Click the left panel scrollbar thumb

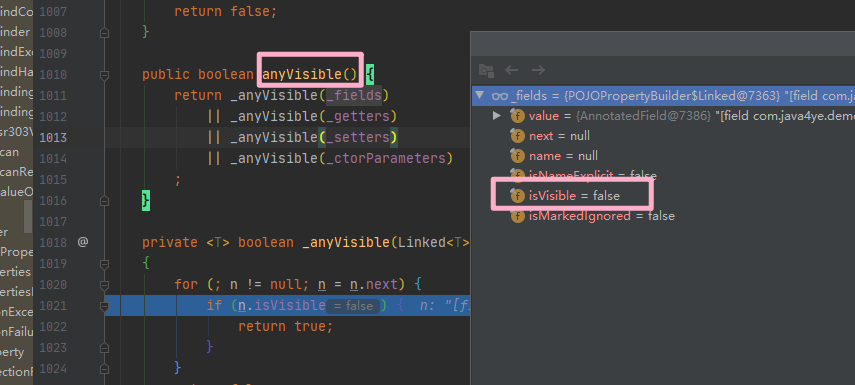click(28, 216)
